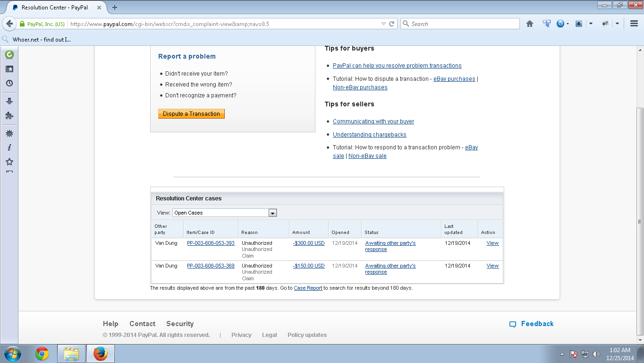Open the Firefox hamburger menu
Image resolution: width=644 pixels, height=363 pixels.
coord(634,24)
